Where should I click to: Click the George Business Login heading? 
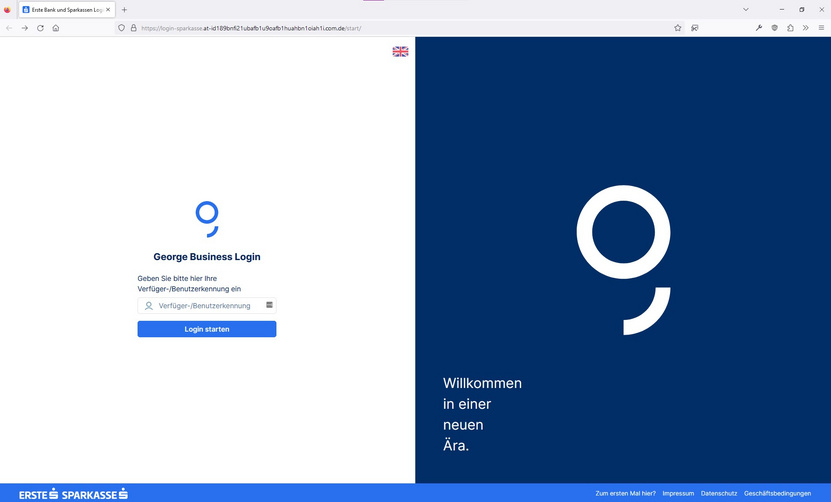pos(207,257)
